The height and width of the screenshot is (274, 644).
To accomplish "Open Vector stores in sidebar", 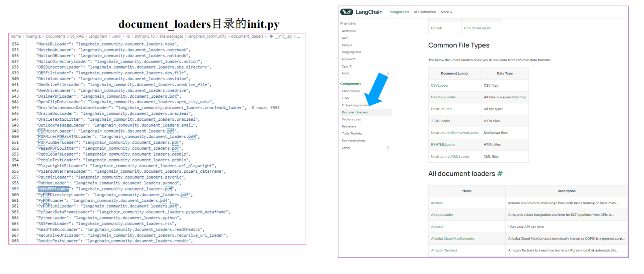I will 351,119.
